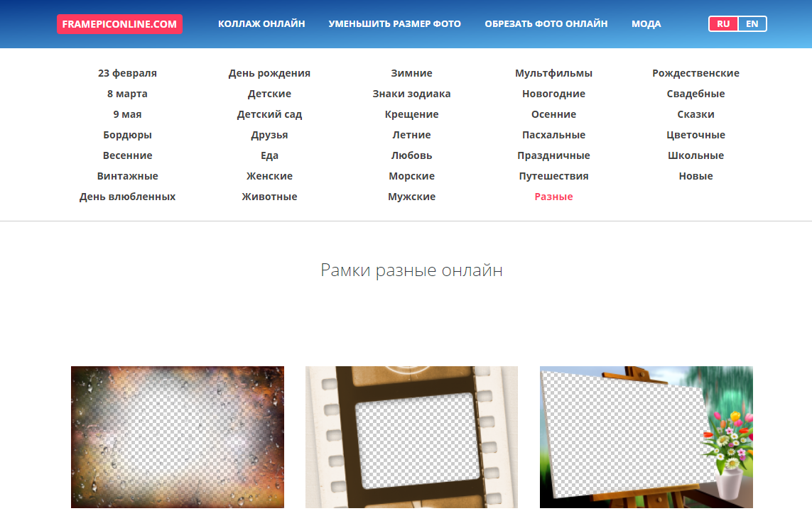Select the Мода menu item
Image resolution: width=812 pixels, height=511 pixels.
(646, 24)
